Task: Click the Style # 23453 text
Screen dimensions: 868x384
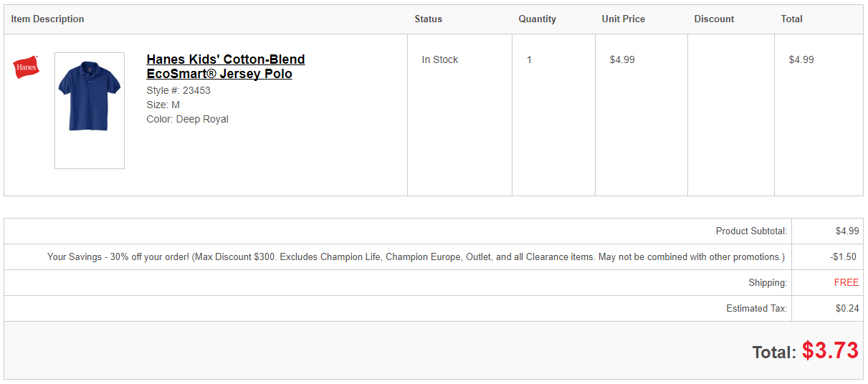Action: (x=178, y=91)
